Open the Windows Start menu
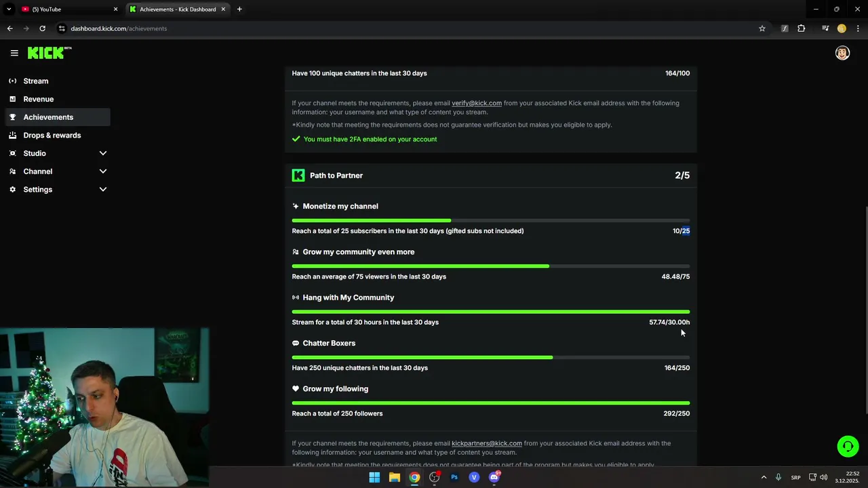The height and width of the screenshot is (488, 868). pos(374,477)
